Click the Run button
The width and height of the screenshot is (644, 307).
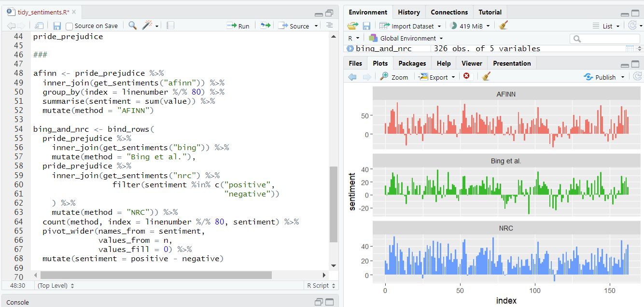238,26
